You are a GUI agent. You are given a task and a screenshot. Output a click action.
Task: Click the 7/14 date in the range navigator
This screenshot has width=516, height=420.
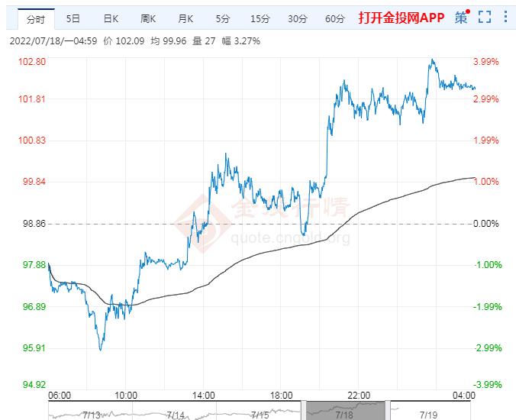[x=176, y=415]
